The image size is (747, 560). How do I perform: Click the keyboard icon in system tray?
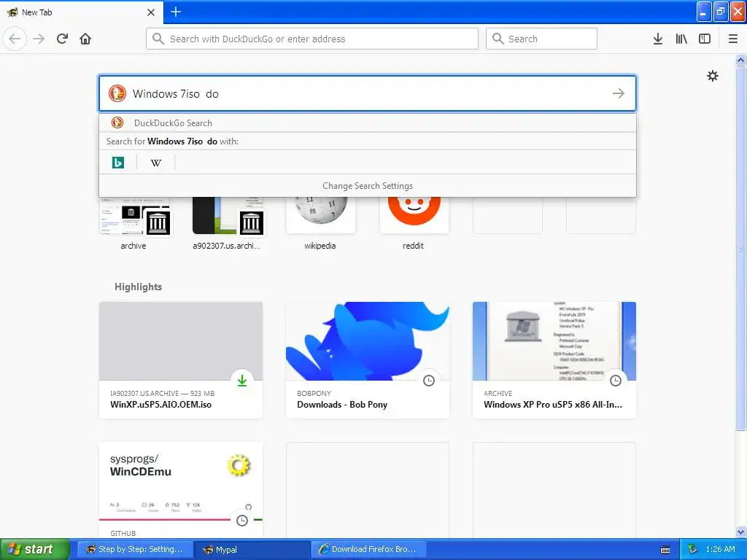tap(665, 550)
